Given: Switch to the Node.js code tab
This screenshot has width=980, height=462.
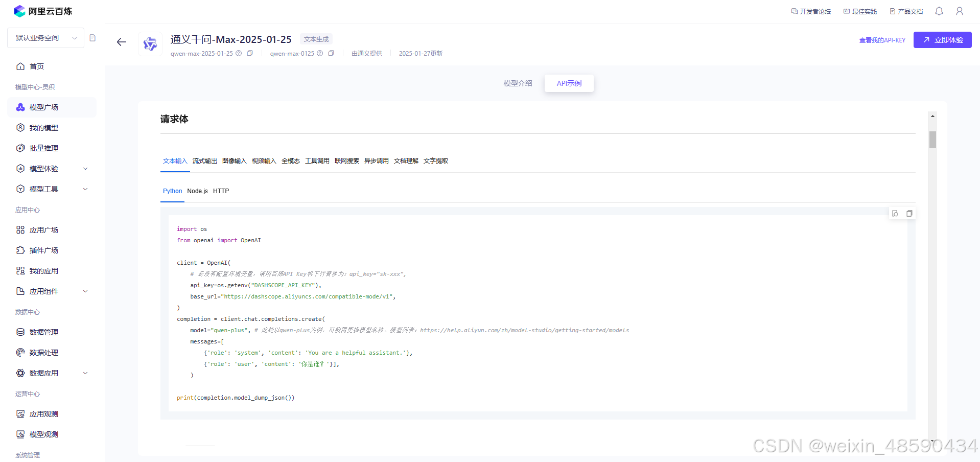Looking at the screenshot, I should click(197, 191).
